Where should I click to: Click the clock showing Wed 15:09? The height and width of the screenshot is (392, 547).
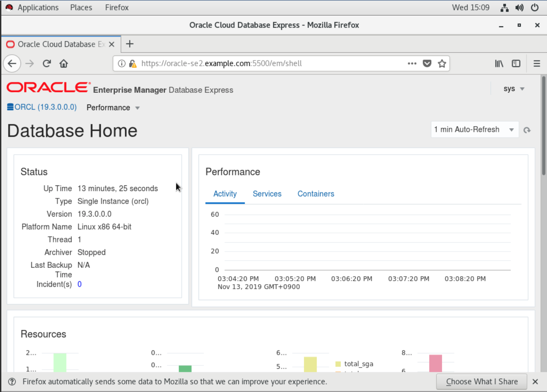471,7
